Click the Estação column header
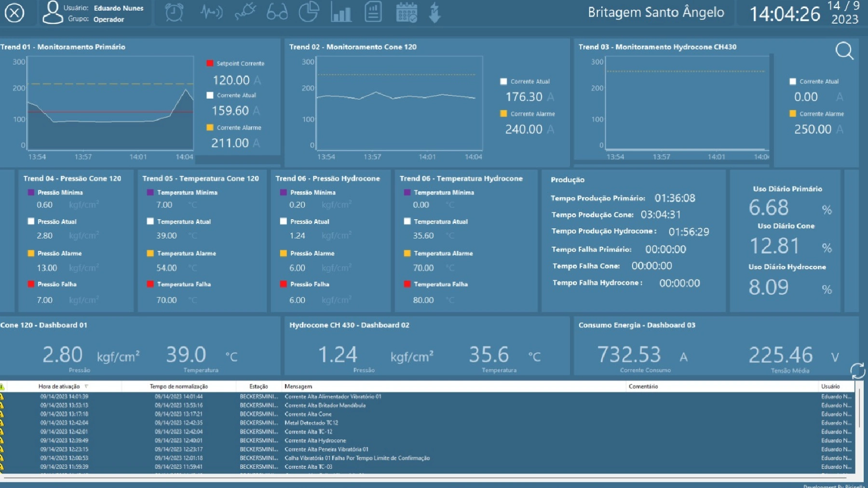Viewport: 868px width, 488px height. click(x=258, y=386)
